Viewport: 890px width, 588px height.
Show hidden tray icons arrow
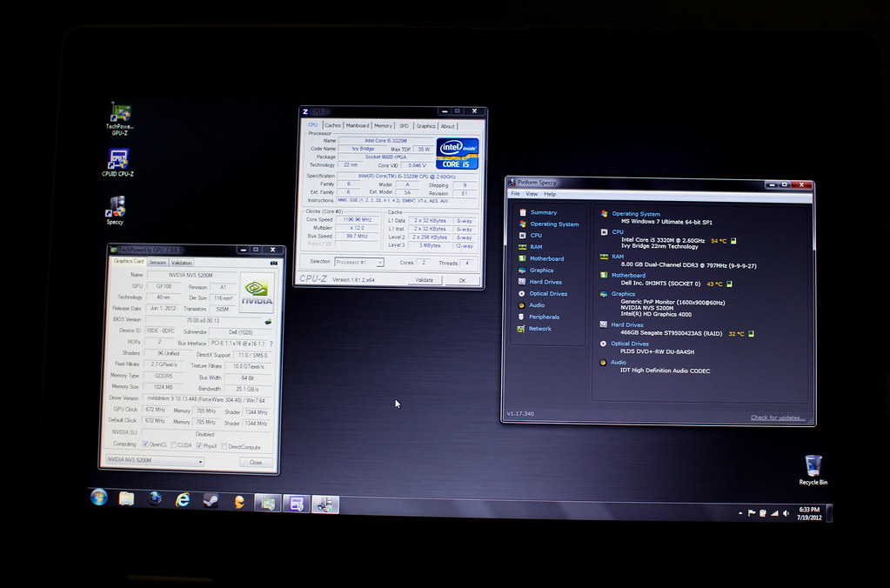click(740, 513)
